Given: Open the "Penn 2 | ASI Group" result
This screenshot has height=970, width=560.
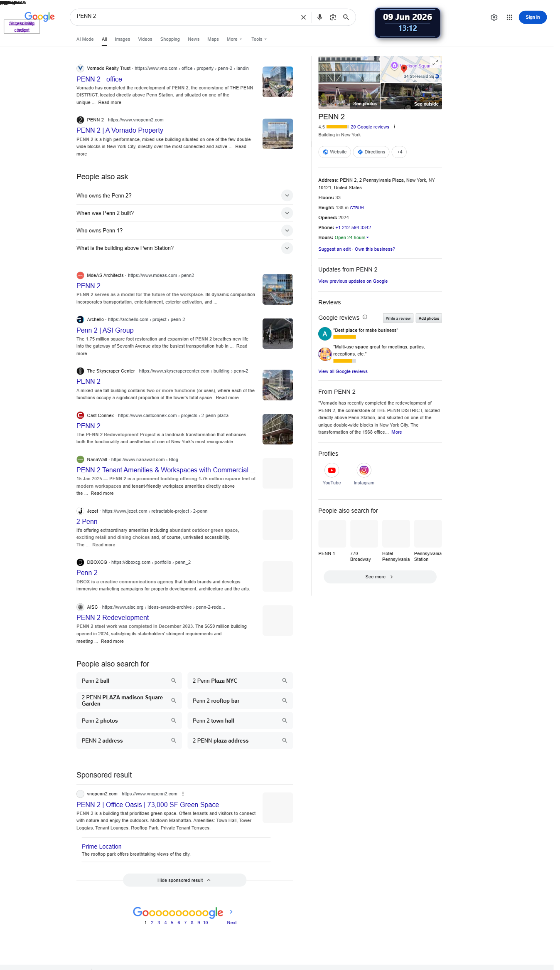Looking at the screenshot, I should [x=105, y=330].
